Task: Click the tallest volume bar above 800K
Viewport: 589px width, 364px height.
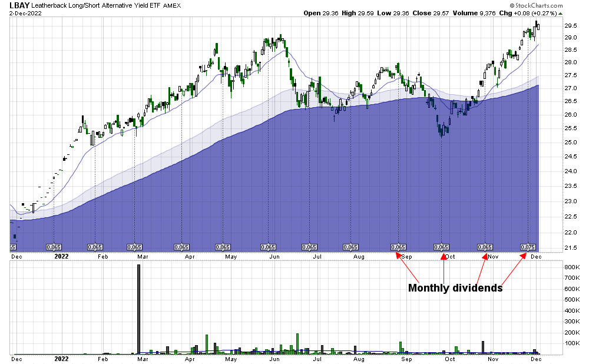Action: (x=138, y=309)
